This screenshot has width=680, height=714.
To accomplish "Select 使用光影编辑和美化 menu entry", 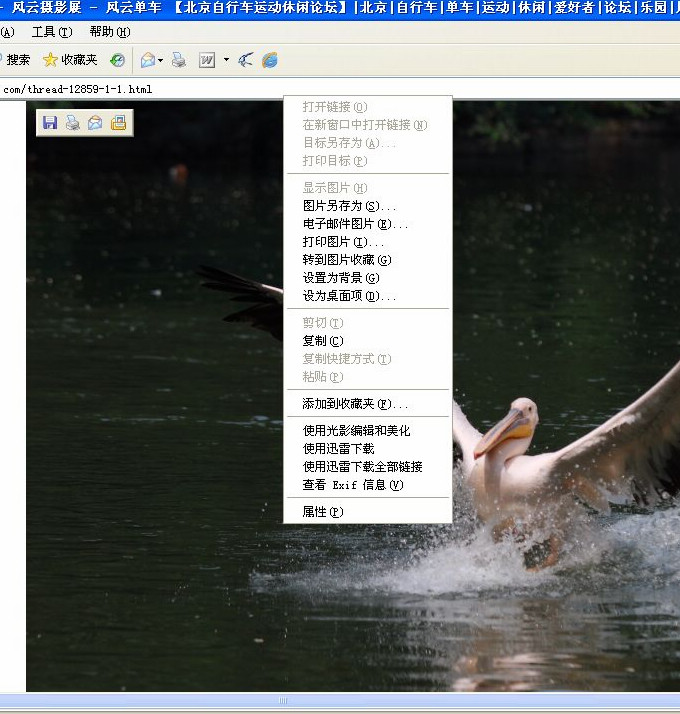I will (368, 431).
